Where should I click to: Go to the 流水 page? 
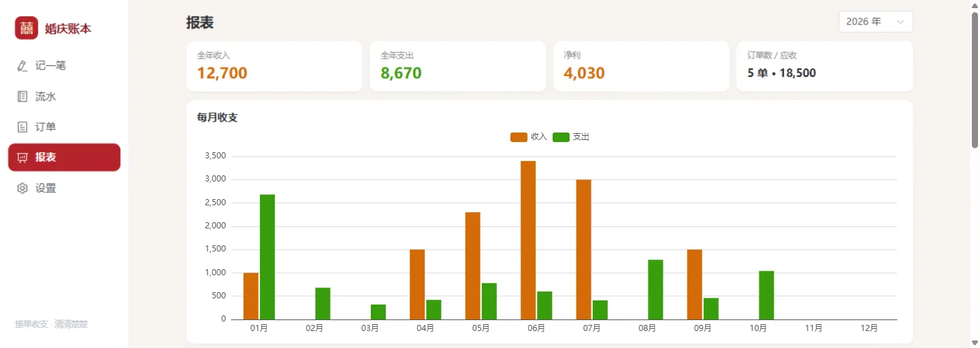click(x=64, y=97)
